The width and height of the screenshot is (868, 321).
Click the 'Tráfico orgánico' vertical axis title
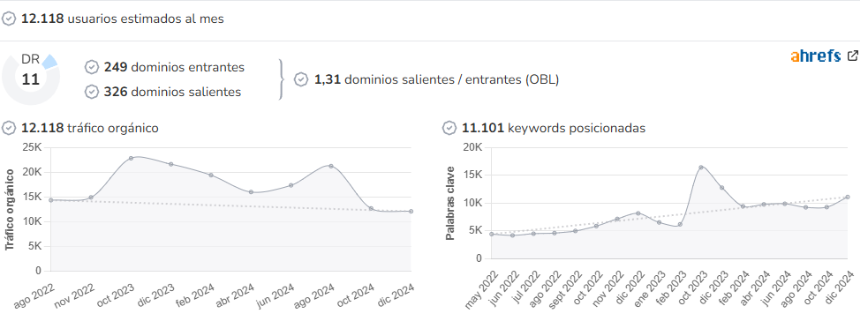[x=10, y=209]
